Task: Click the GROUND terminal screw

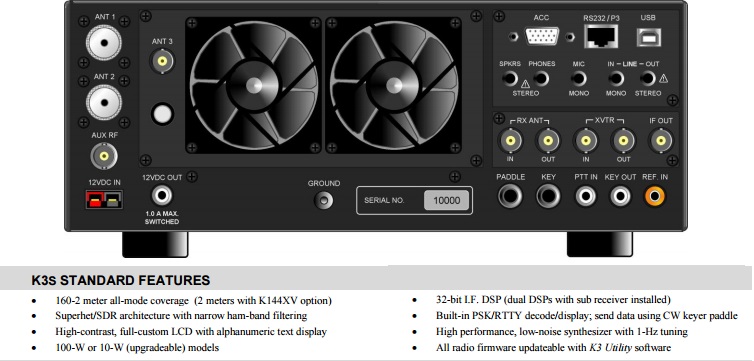Action: [x=324, y=199]
